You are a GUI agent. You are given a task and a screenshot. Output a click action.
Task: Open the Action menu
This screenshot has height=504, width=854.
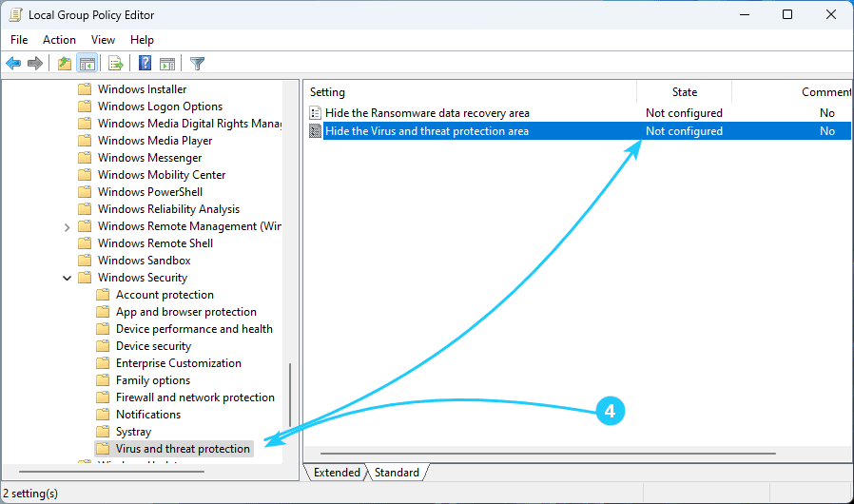tap(59, 40)
